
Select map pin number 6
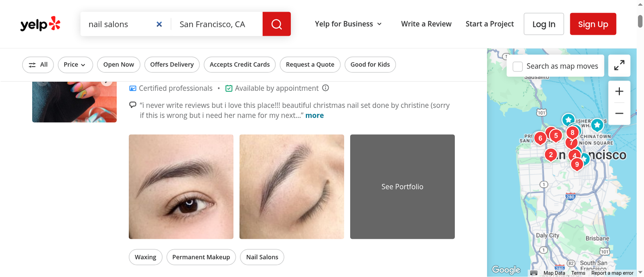[x=540, y=138]
